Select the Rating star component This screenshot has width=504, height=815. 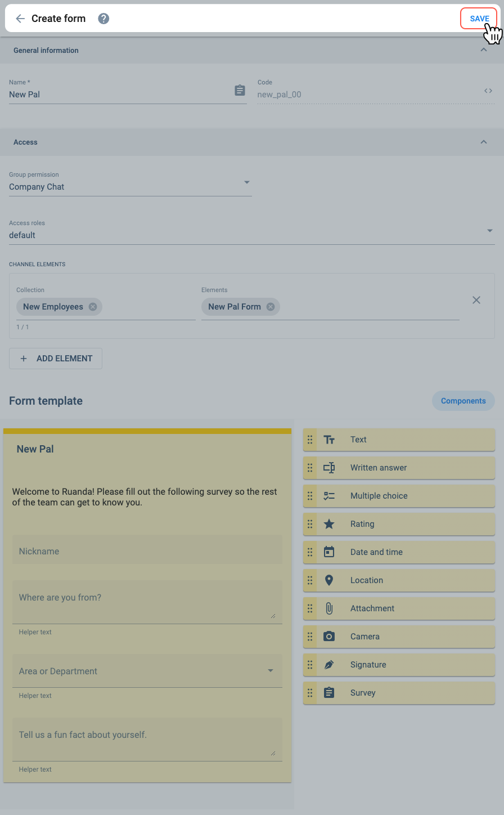[x=399, y=524]
